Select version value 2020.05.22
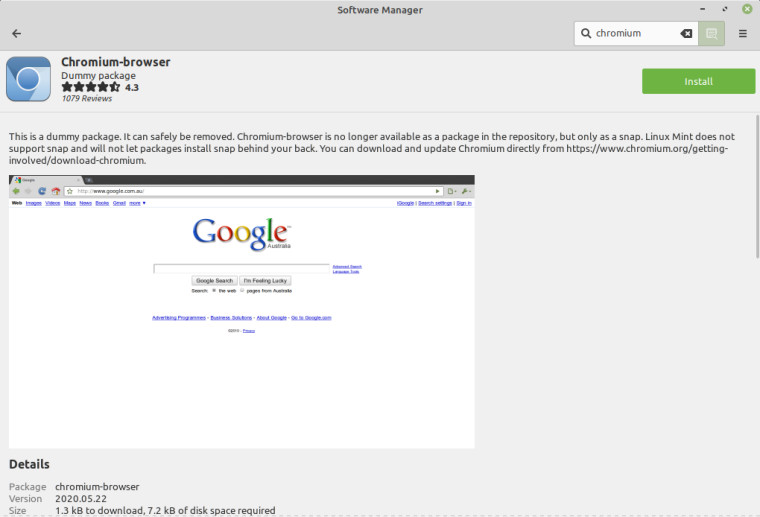The height and width of the screenshot is (517, 760). coord(81,499)
